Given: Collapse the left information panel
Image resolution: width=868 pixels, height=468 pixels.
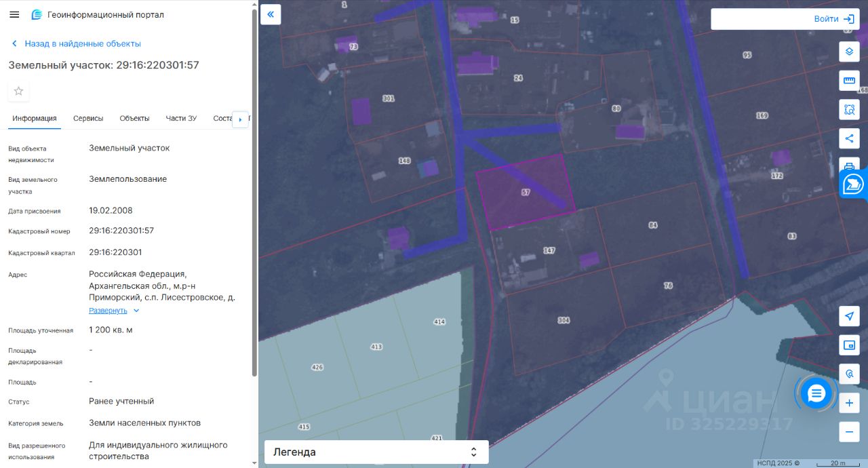Looking at the screenshot, I should 271,14.
